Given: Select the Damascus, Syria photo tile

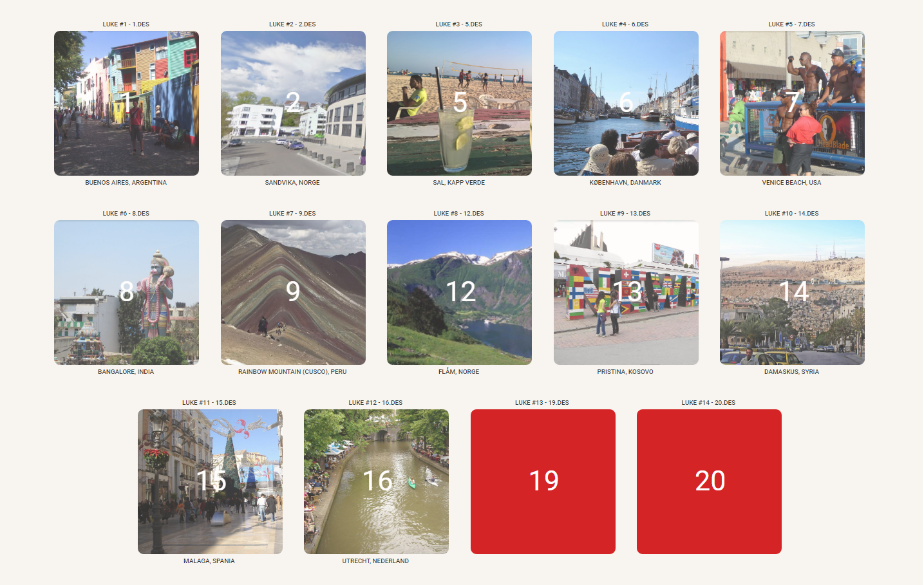Looking at the screenshot, I should point(792,292).
